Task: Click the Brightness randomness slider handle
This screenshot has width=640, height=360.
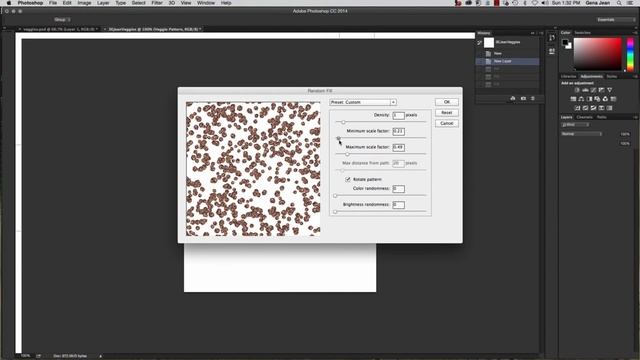Action: [x=336, y=212]
